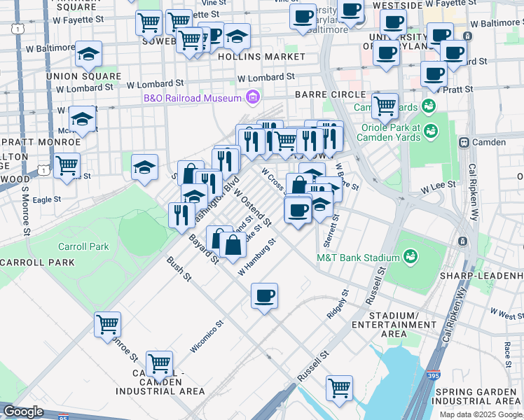Click the Bush St street label
The width and height of the screenshot is (524, 420).
179,269
